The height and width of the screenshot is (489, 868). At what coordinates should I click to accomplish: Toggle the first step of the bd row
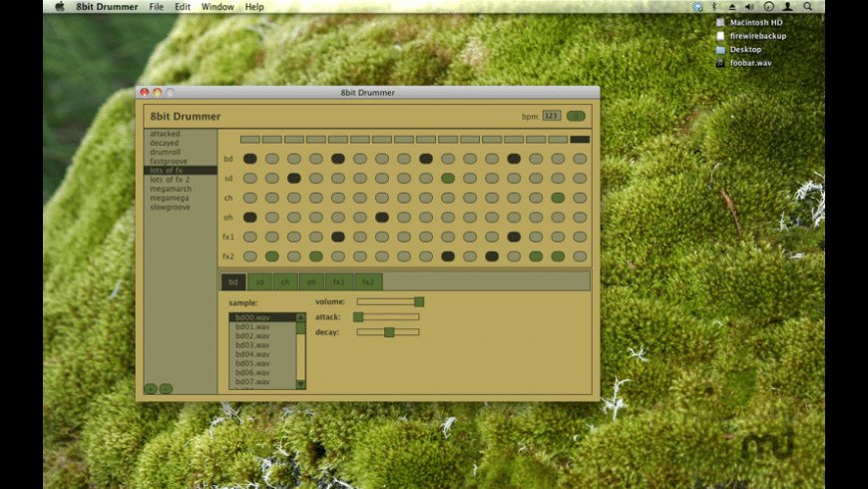pos(250,159)
